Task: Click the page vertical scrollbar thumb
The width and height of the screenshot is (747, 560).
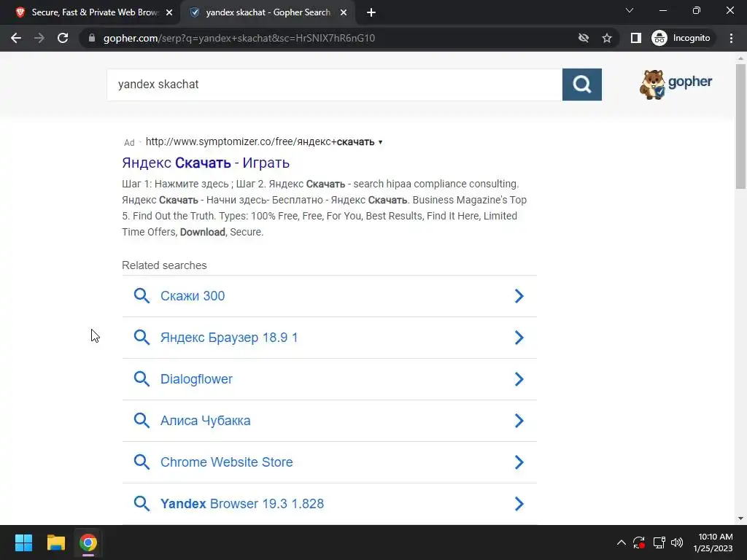Action: pyautogui.click(x=740, y=126)
